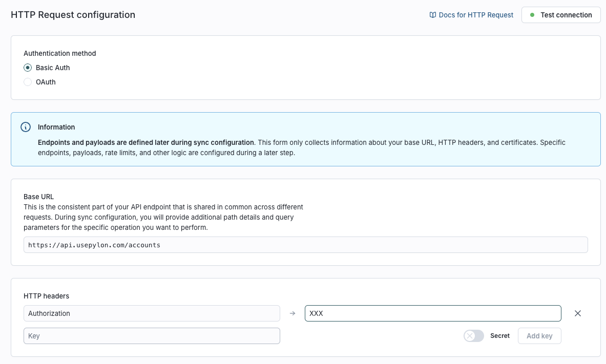This screenshot has height=364, width=606.
Task: Click the HTTP Request configuration heading
Action: click(x=73, y=15)
